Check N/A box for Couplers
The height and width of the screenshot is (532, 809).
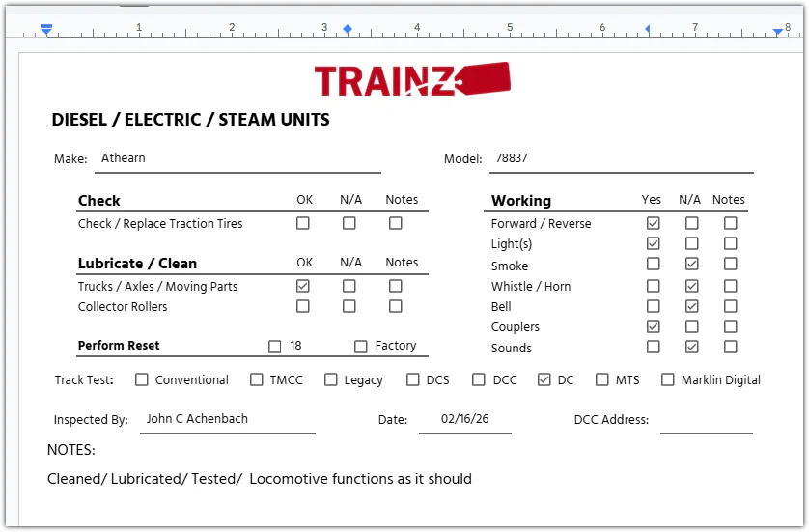tap(692, 326)
